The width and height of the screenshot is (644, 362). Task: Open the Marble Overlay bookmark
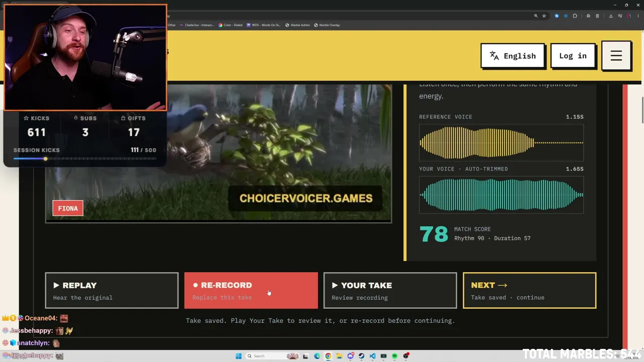(327, 25)
